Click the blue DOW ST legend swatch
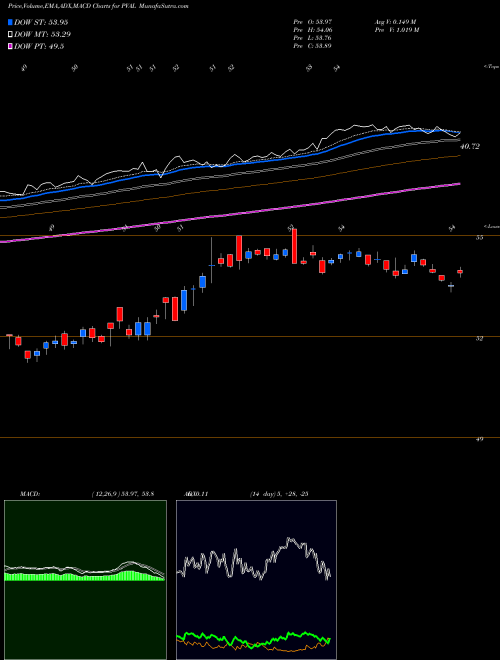 [x=10, y=22]
